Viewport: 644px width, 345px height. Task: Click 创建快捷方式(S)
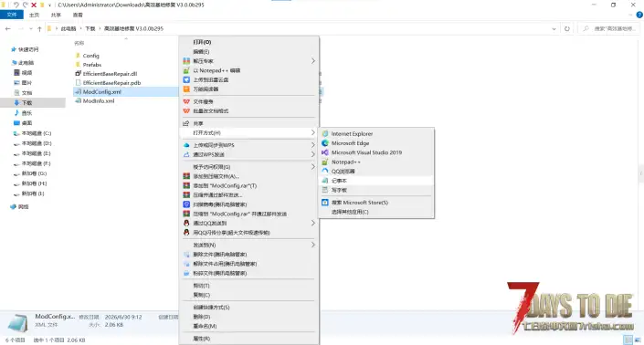tap(248, 308)
